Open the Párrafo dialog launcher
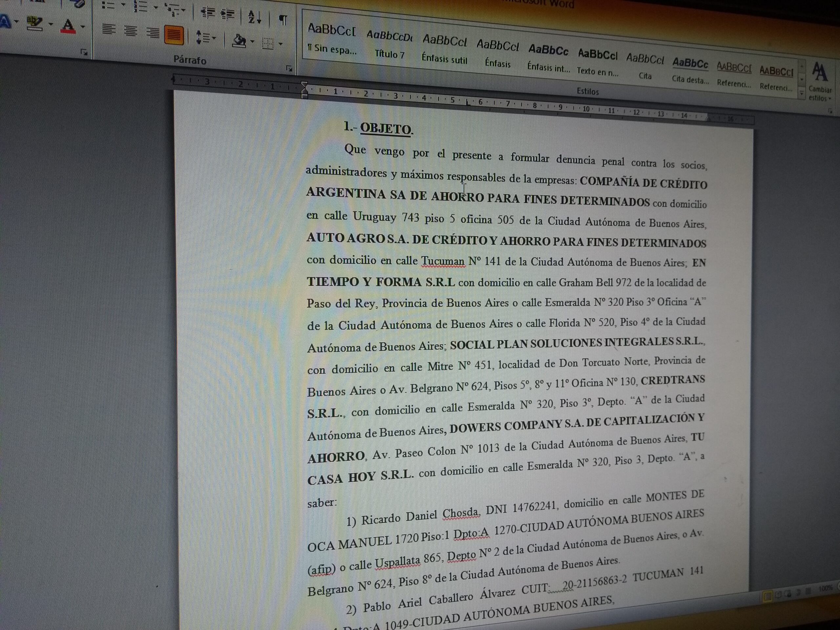The width and height of the screenshot is (840, 630). 289,69
